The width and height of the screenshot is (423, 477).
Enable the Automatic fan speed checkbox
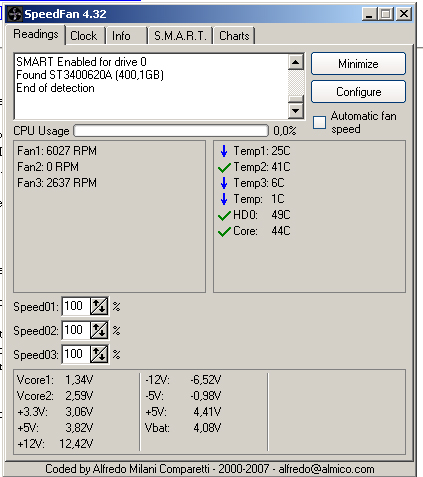coord(319,122)
